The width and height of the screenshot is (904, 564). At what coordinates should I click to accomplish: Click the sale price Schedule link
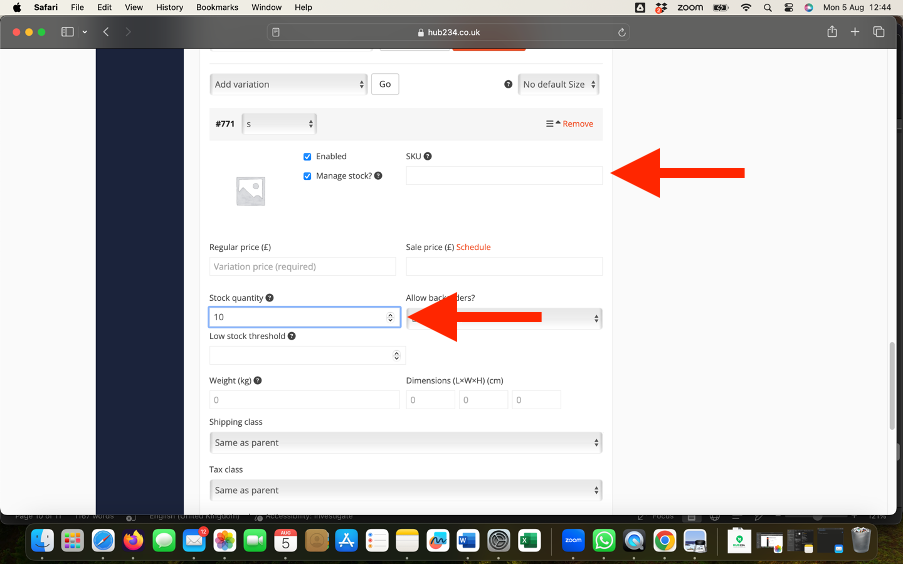click(x=473, y=247)
